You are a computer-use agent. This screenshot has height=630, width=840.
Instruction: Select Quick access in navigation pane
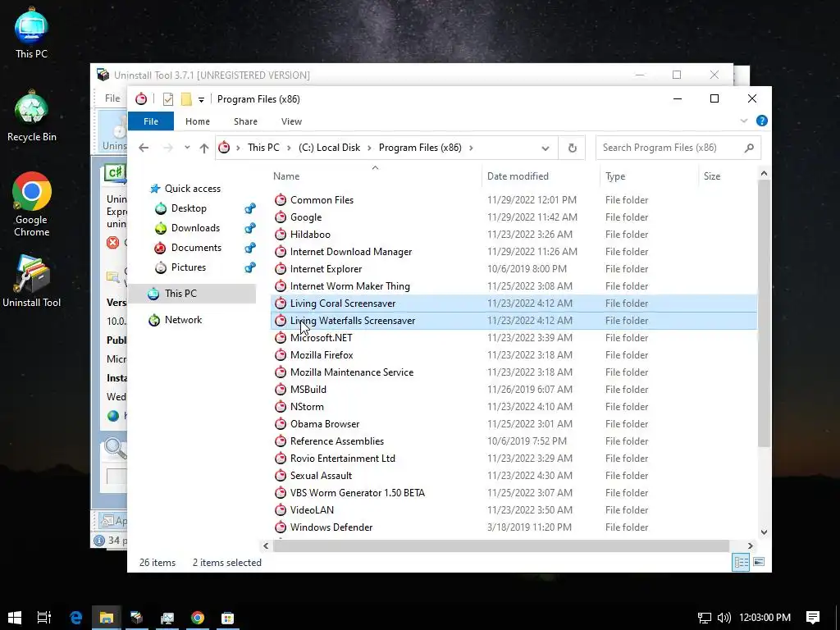[x=192, y=189]
